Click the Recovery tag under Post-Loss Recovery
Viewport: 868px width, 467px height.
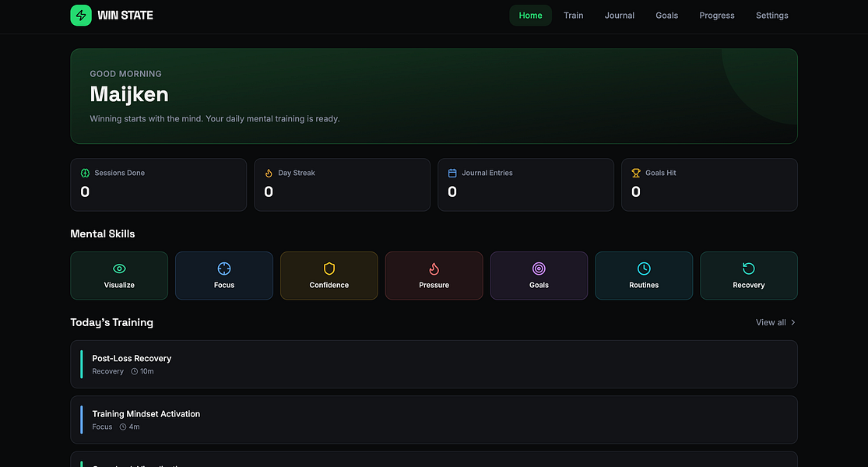[108, 372]
